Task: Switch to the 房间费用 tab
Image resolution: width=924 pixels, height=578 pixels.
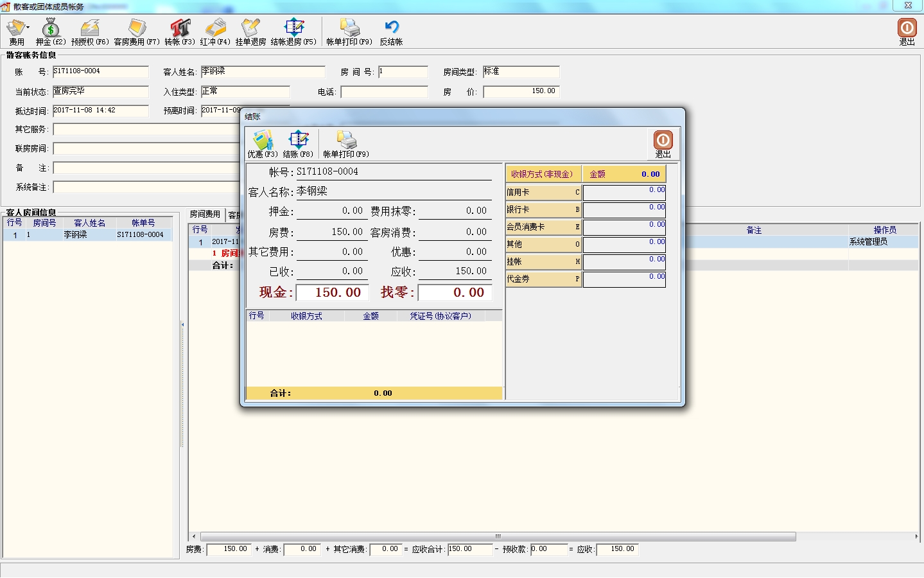Action: pyautogui.click(x=205, y=215)
